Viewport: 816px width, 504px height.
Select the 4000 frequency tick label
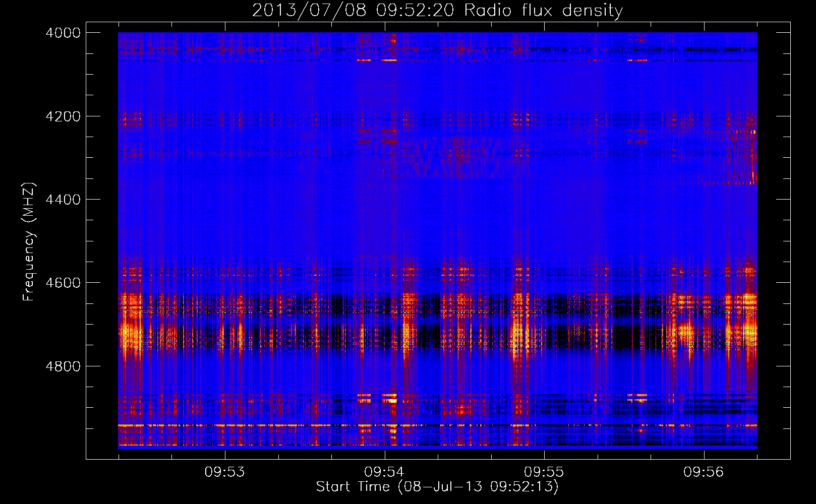pyautogui.click(x=63, y=33)
